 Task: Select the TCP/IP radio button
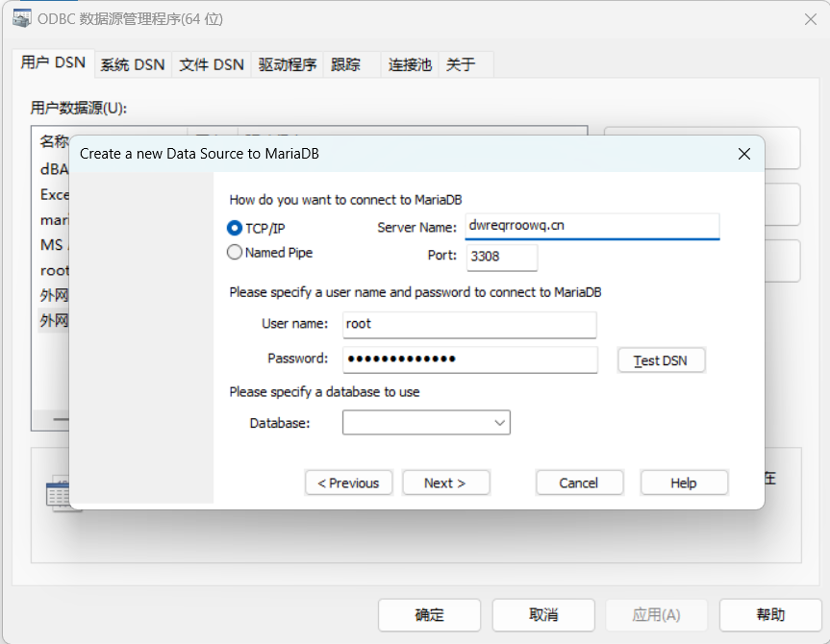pos(235,229)
